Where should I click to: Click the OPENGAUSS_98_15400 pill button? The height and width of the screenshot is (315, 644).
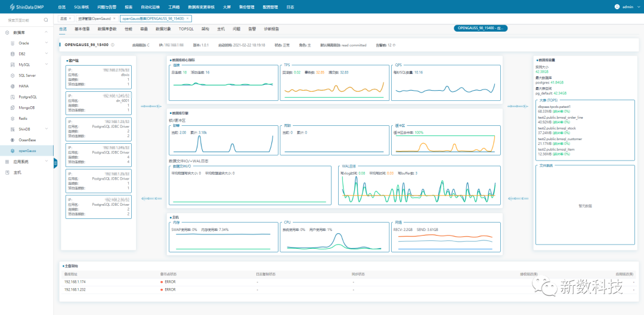pyautogui.click(x=480, y=28)
